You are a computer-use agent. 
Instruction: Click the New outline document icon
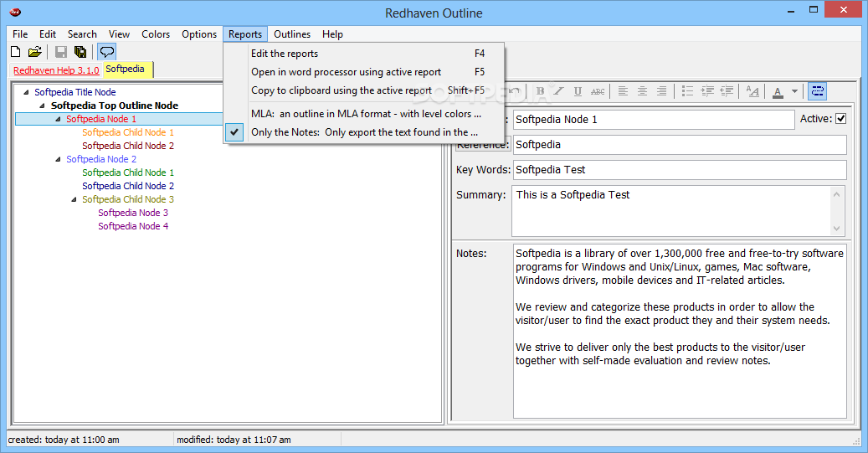(x=16, y=52)
